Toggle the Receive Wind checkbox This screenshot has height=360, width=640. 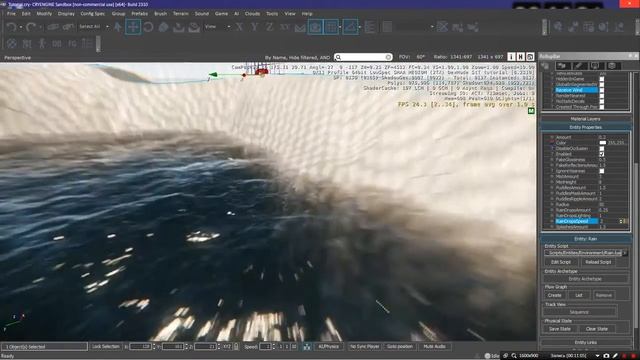pyautogui.click(x=602, y=90)
